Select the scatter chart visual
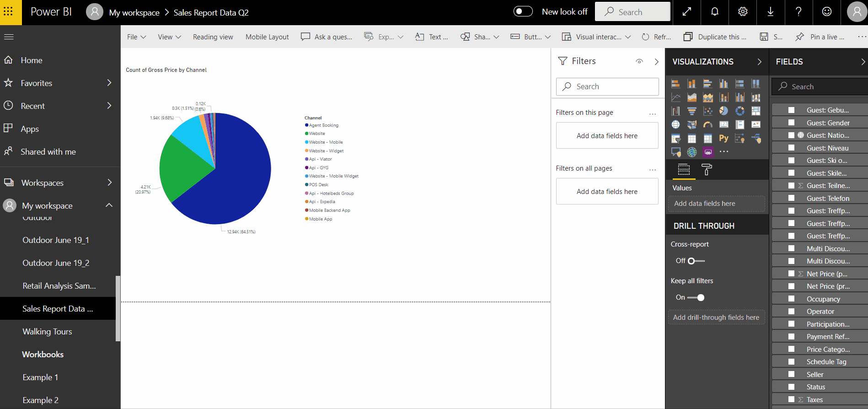This screenshot has width=868, height=409. click(x=707, y=111)
